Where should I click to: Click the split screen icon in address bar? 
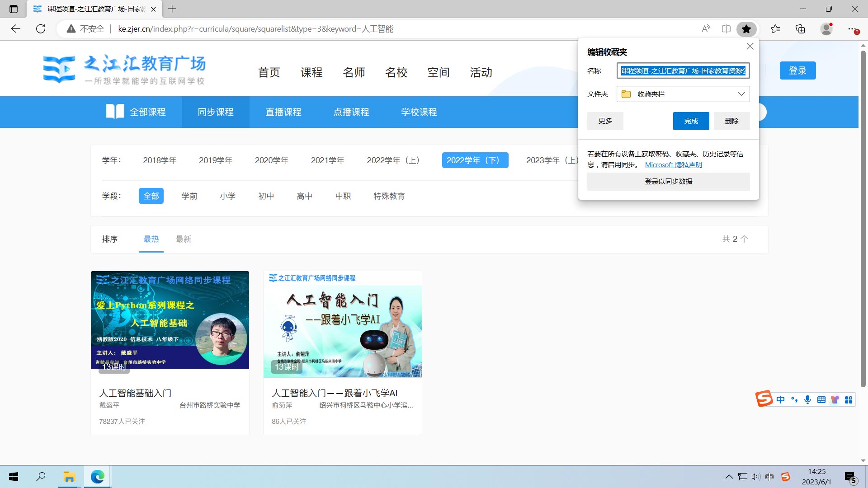click(726, 29)
